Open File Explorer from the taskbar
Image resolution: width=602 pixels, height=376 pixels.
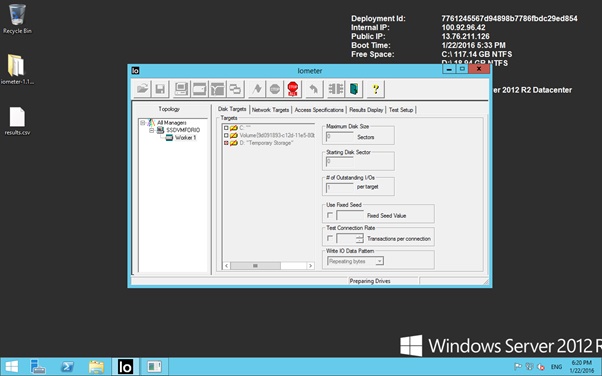[x=96, y=367]
